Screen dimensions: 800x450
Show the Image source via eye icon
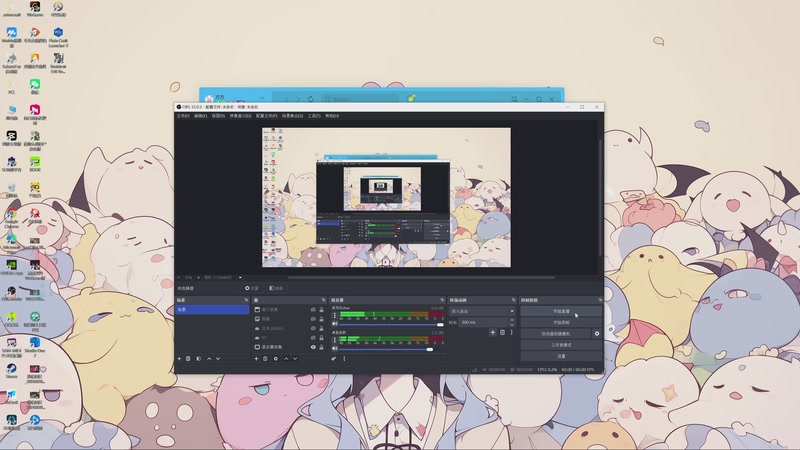click(313, 319)
